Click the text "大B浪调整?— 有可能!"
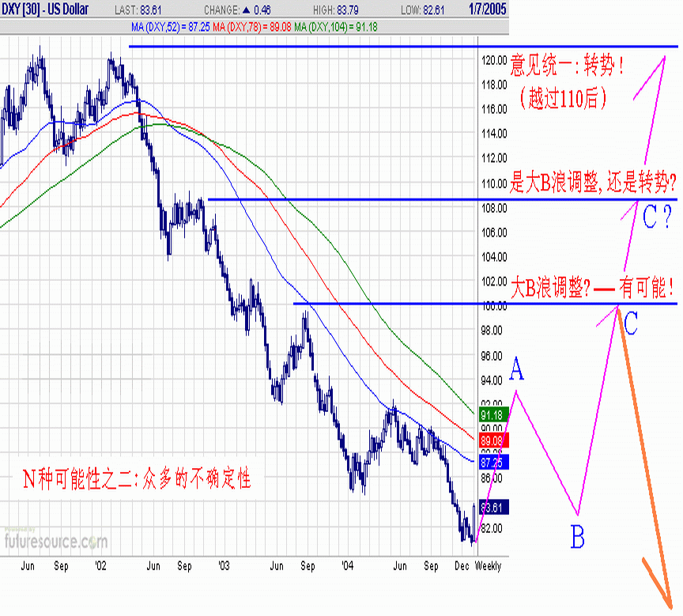683x616 pixels. point(593,288)
